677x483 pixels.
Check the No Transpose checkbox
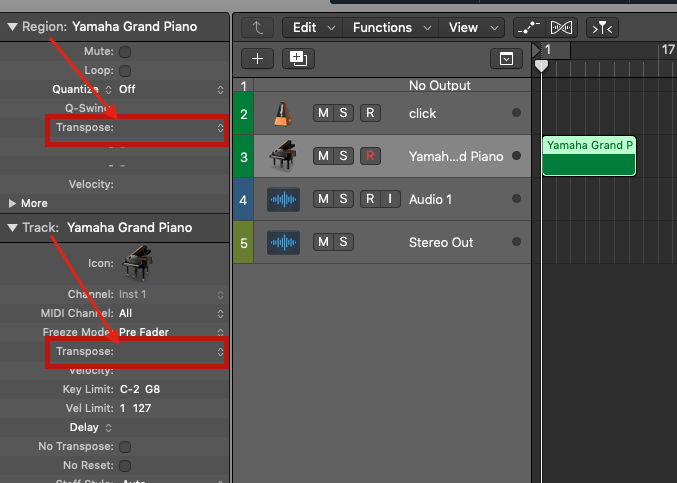(125, 446)
